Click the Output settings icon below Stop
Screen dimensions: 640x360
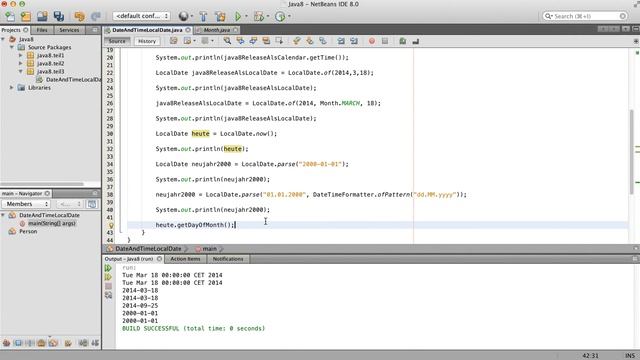108,295
